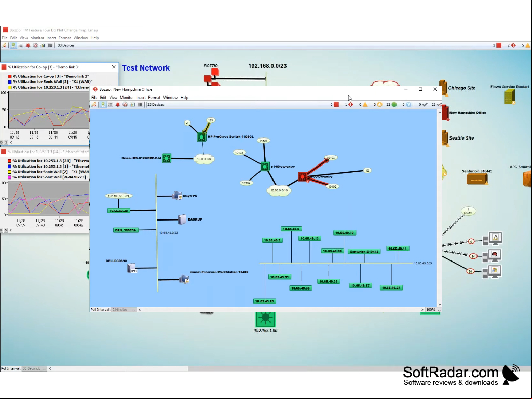
Task: Select mmaki-Precision-WorkStation-T3400 icon
Action: [184, 279]
